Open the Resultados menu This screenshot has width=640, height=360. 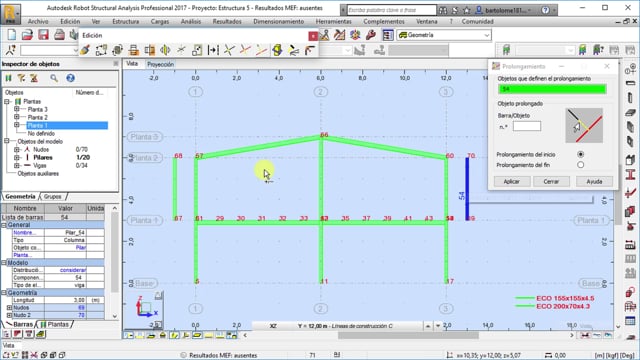tap(227, 21)
